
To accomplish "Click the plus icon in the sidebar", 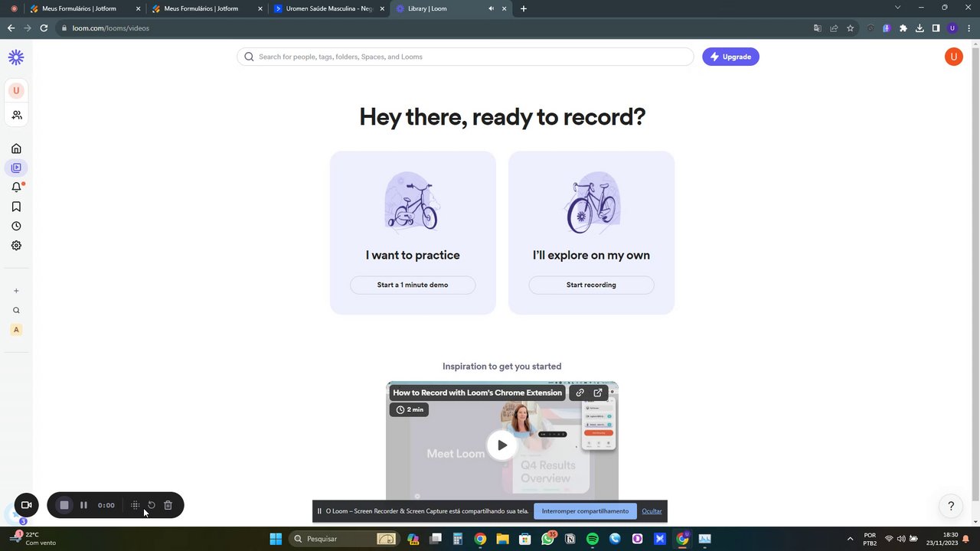I will (16, 291).
